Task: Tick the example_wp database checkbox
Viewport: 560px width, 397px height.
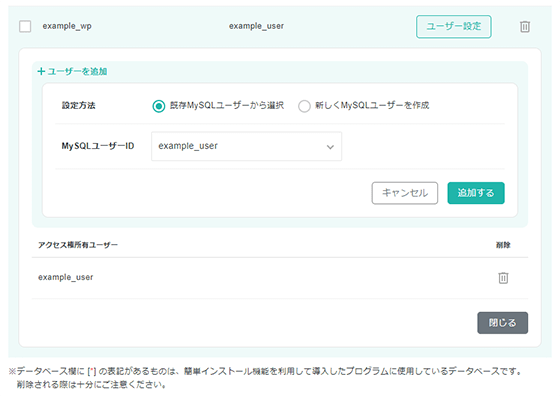Action: point(25,26)
